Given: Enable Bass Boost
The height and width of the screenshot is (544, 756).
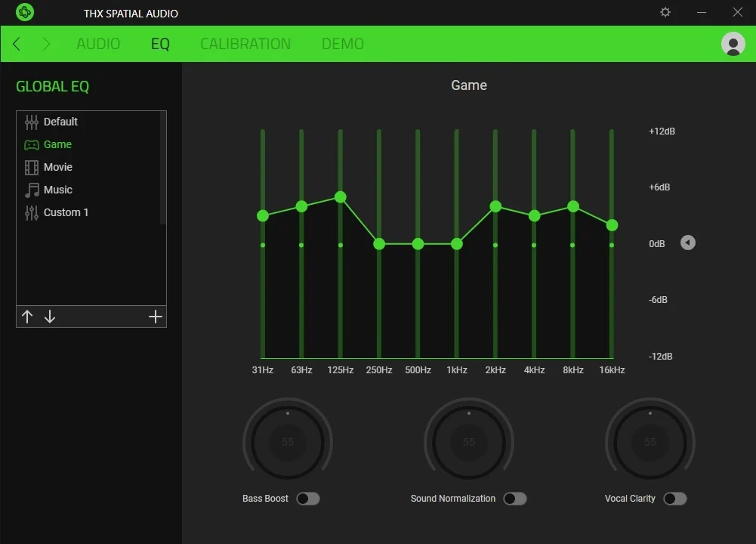Looking at the screenshot, I should coord(309,499).
